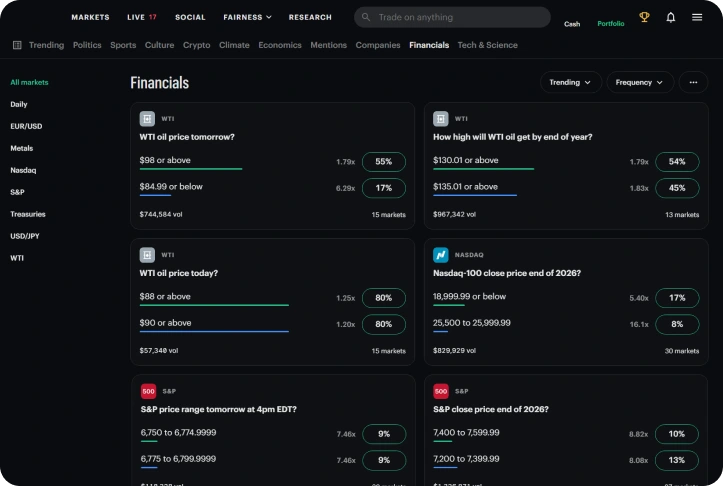The width and height of the screenshot is (723, 486).
Task: Filter by Metals in sidebar
Action: click(22, 148)
